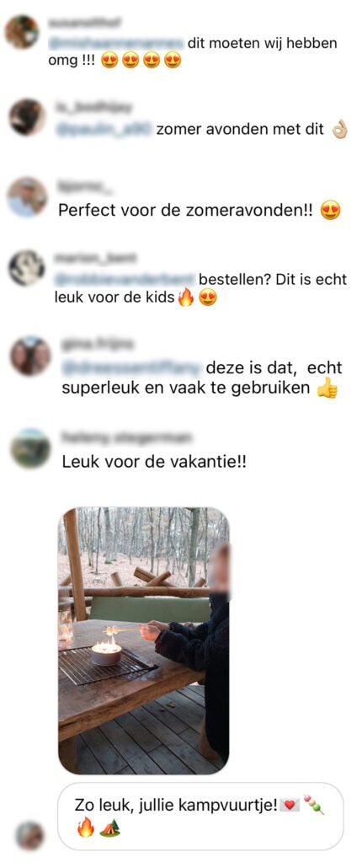The image size is (362, 868).
Task: Open the sender avatar beside the kampvuurtje message
Action: (x=29, y=835)
